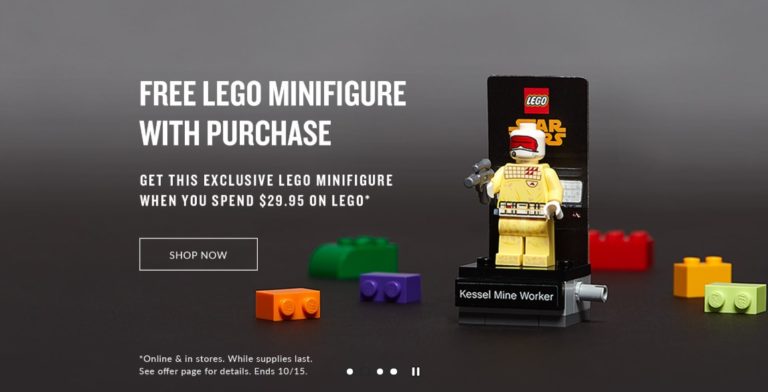Click the SHOP NOW button
Viewport: 768px width, 392px height.
(198, 254)
